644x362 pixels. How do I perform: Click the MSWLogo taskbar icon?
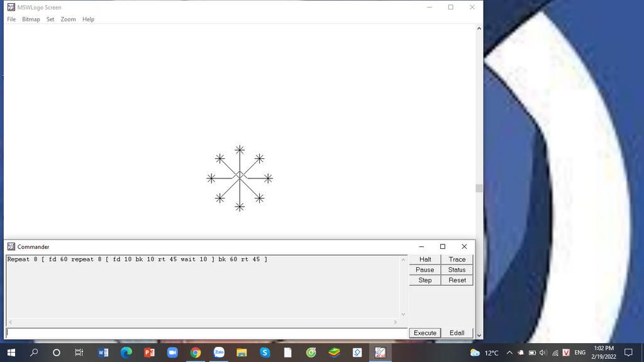380,353
